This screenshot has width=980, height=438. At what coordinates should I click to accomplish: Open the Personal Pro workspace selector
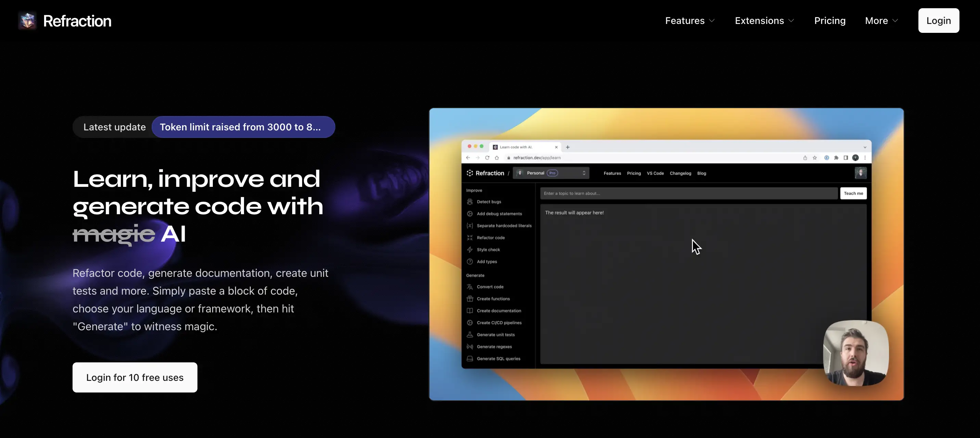click(551, 173)
